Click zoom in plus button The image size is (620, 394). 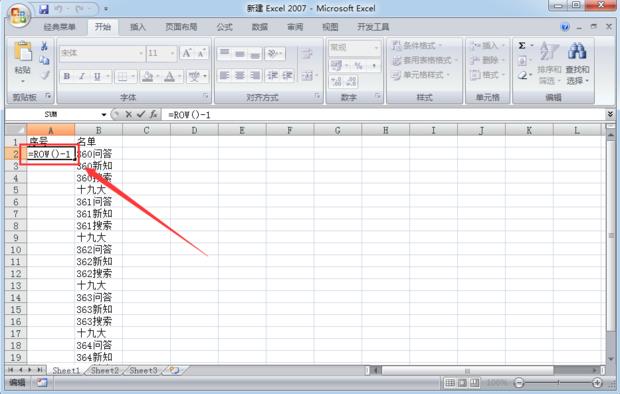click(597, 383)
